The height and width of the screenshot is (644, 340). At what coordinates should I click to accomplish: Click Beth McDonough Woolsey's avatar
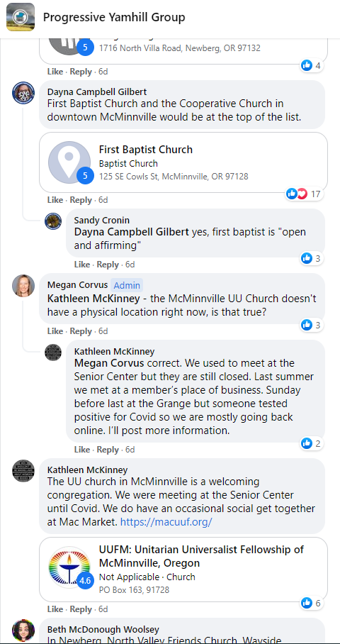[x=23, y=631]
